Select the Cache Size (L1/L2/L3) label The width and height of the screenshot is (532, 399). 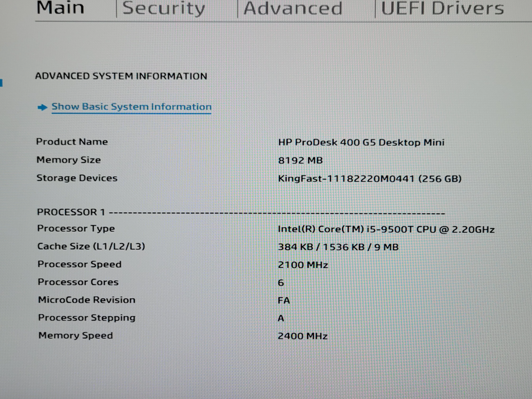coord(91,246)
